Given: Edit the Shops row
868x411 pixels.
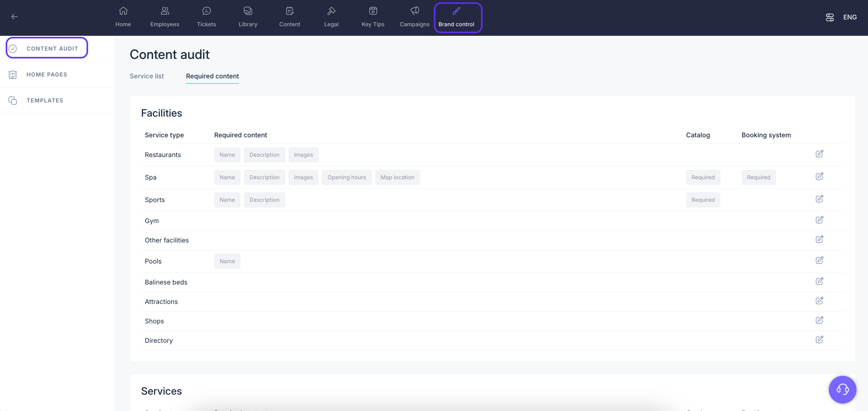Looking at the screenshot, I should click(819, 320).
